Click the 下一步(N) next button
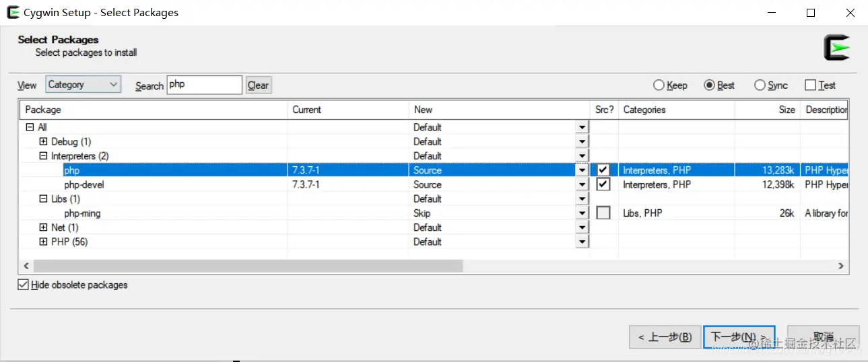 coord(739,337)
